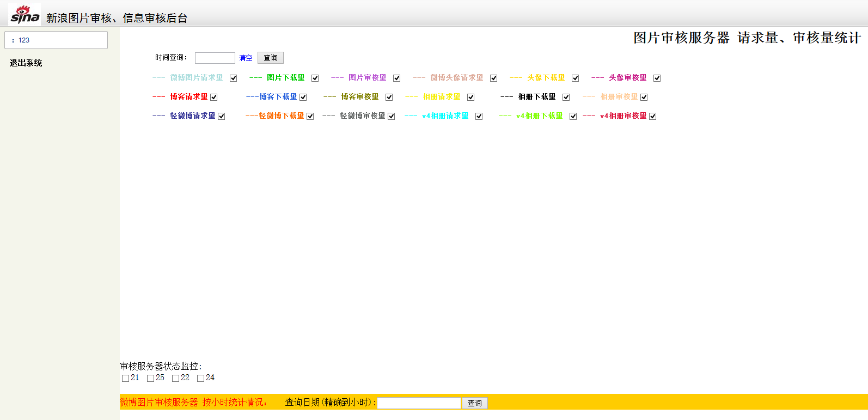Image resolution: width=868 pixels, height=420 pixels.
Task: Click the v4相册请求量 legend label
Action: 445,116
